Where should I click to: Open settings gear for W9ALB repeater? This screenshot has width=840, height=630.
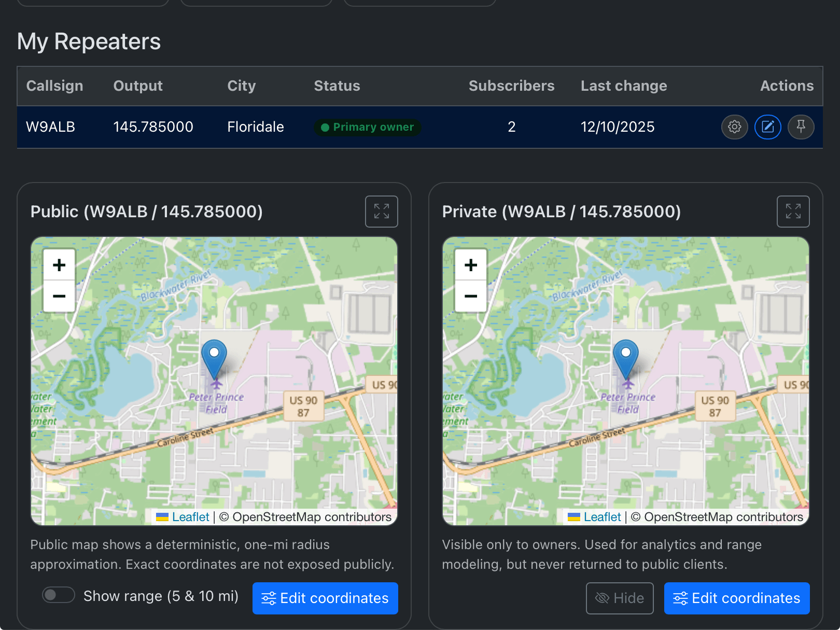(734, 127)
